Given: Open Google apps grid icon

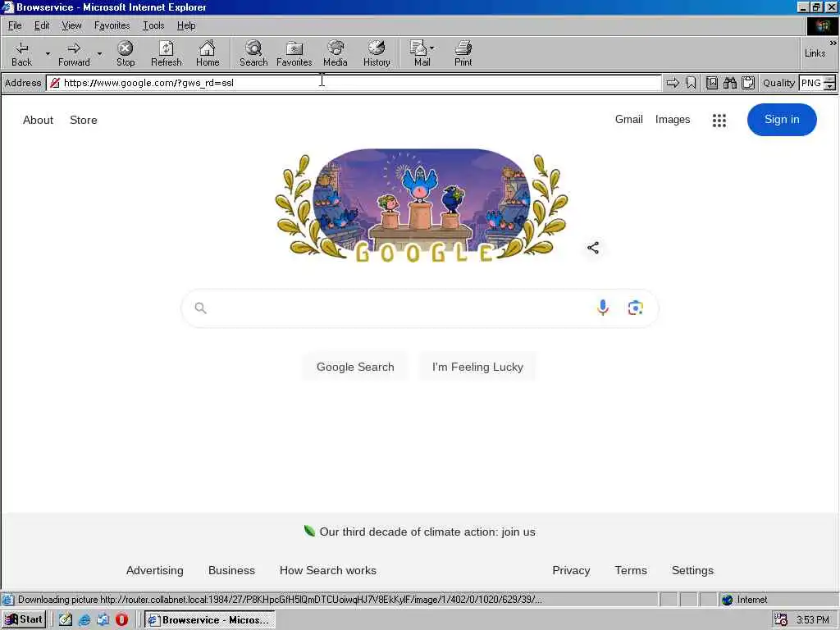Looking at the screenshot, I should 719,120.
